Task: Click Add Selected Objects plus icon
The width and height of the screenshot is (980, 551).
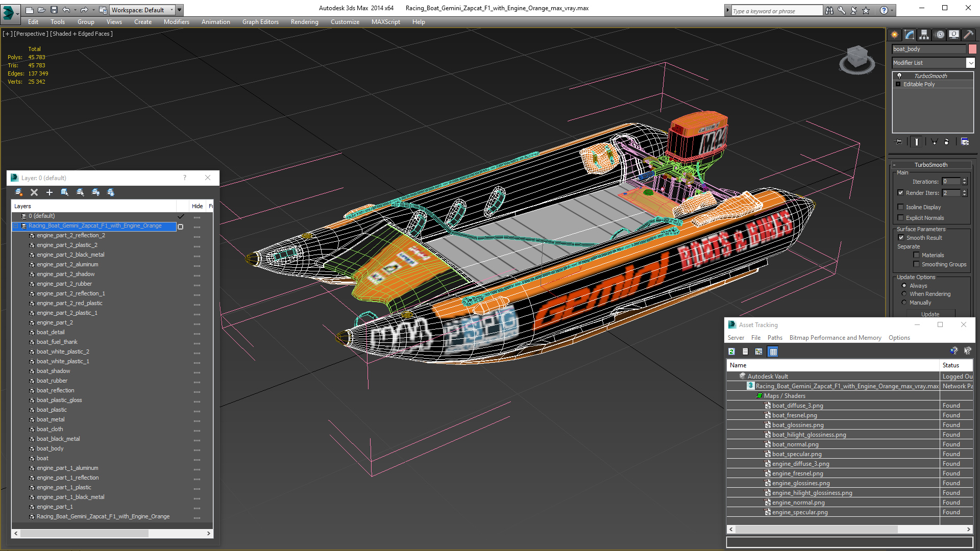Action: [50, 192]
